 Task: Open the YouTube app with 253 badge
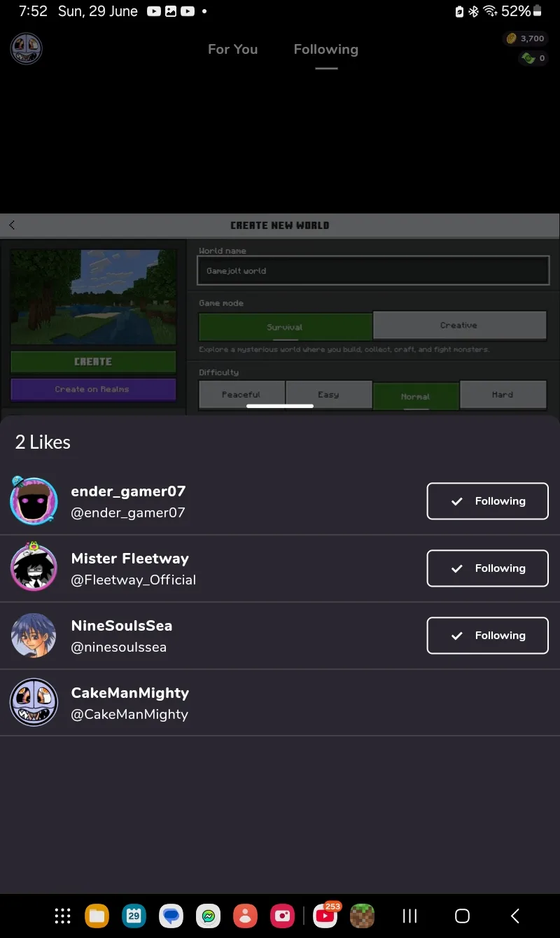(x=325, y=915)
